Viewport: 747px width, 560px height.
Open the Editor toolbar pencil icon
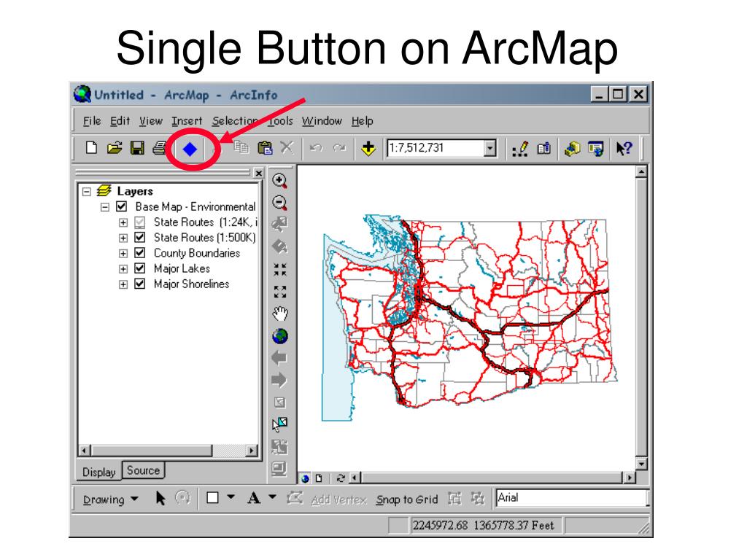coord(519,149)
